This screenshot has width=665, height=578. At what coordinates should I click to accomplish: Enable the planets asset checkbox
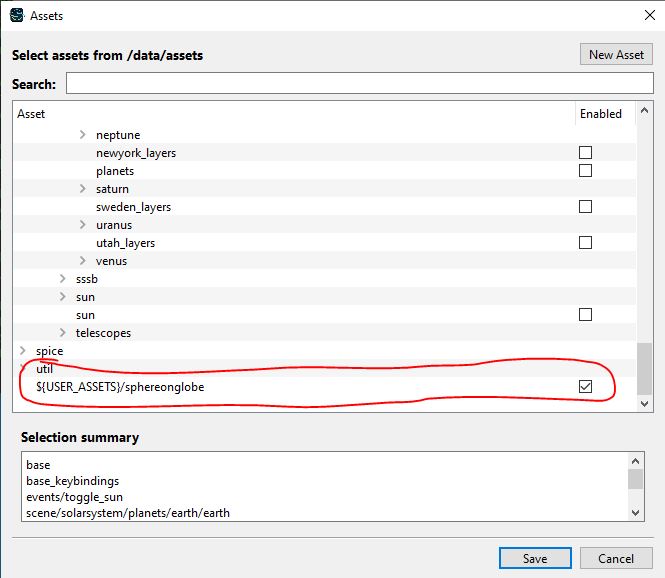coord(585,170)
